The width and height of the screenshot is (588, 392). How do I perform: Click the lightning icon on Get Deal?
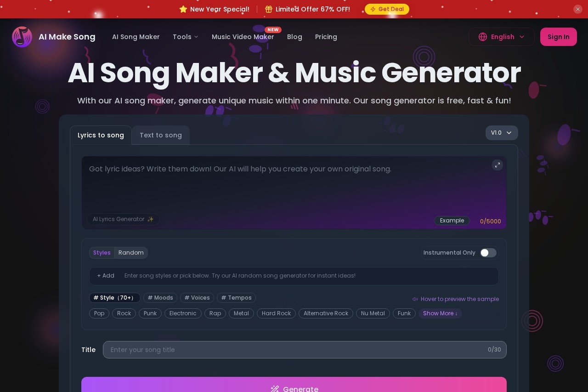(373, 9)
